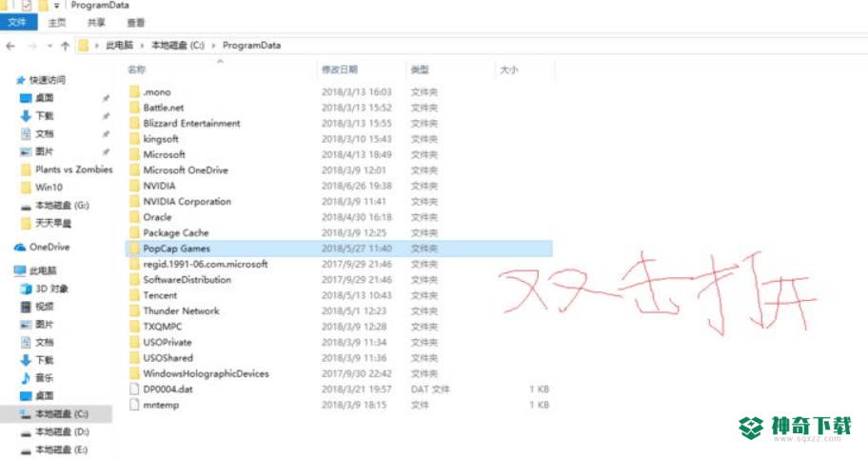Screen dimensions: 868x459
Task: Sort by the 类型 column header
Action: (420, 70)
